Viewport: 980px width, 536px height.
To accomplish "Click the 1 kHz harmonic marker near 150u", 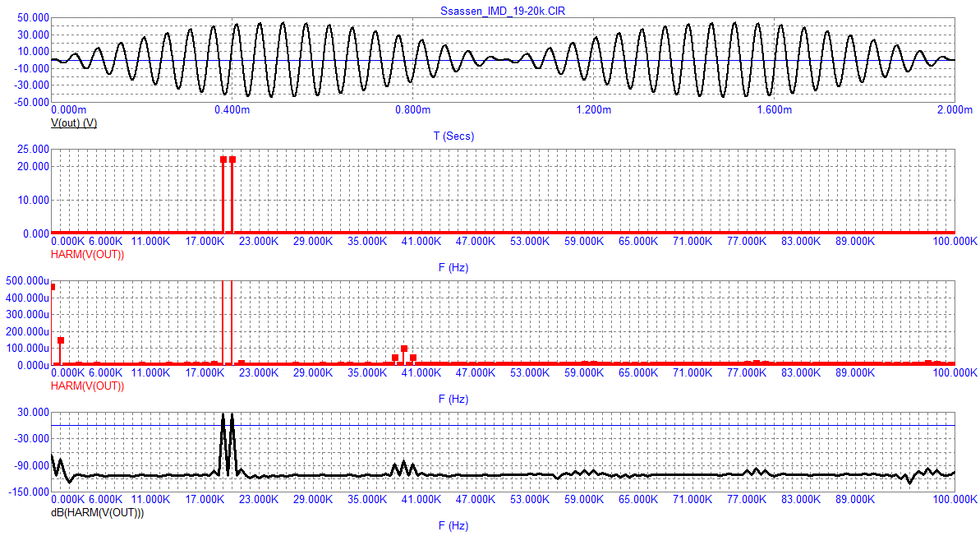I will coord(61,341).
